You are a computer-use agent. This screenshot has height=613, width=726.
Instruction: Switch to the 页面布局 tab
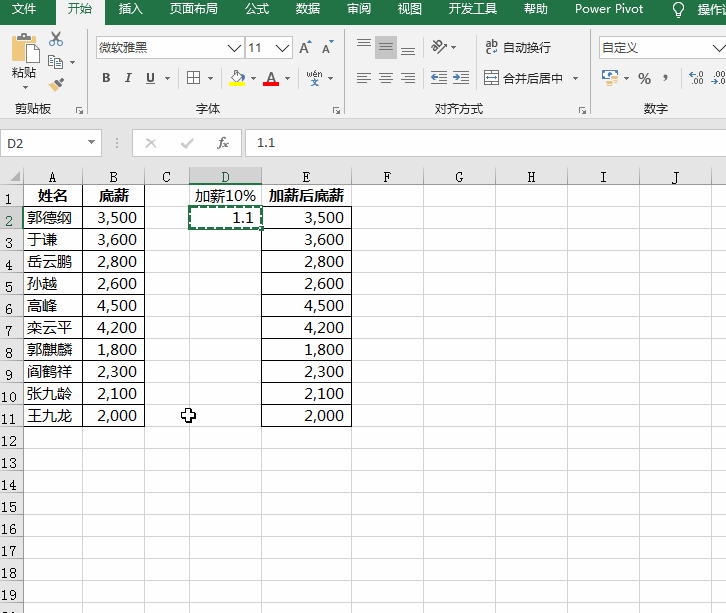[194, 9]
